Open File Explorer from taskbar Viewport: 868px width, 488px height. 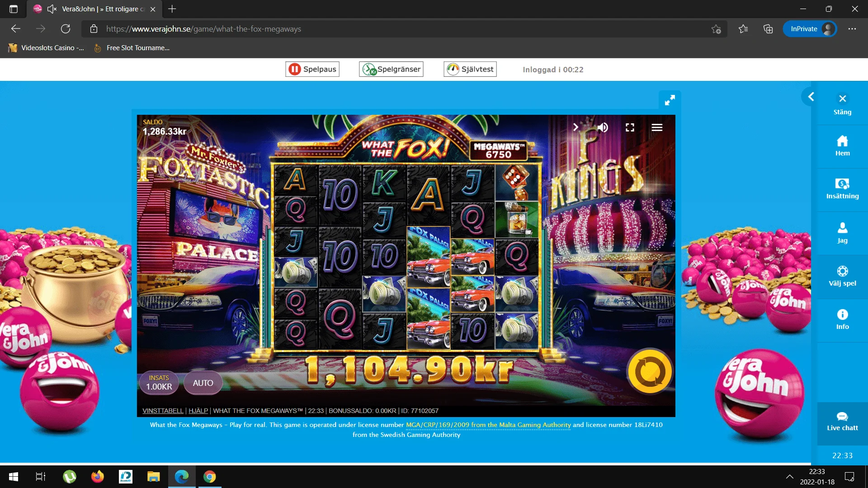click(x=154, y=477)
